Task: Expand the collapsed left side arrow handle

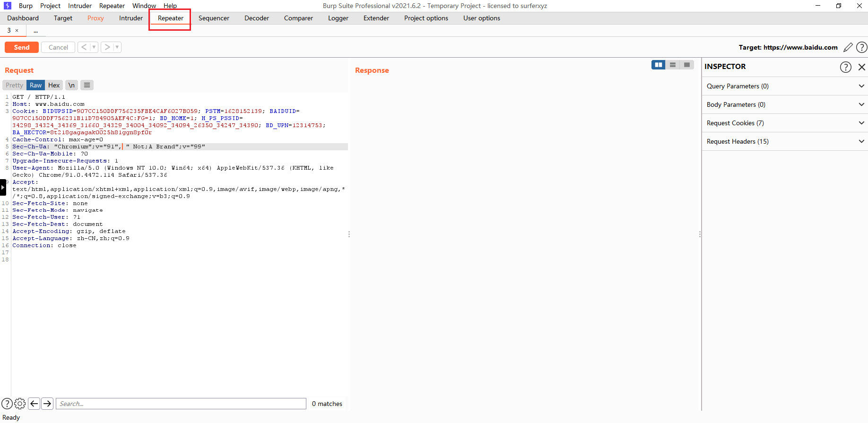Action: point(3,187)
